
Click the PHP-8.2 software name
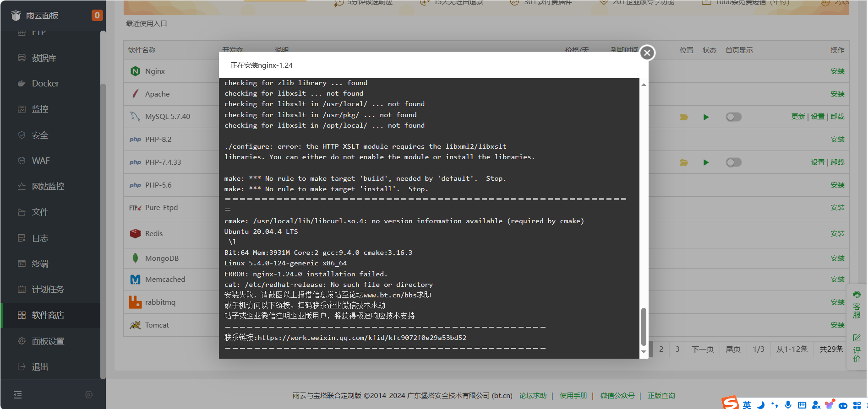point(158,140)
